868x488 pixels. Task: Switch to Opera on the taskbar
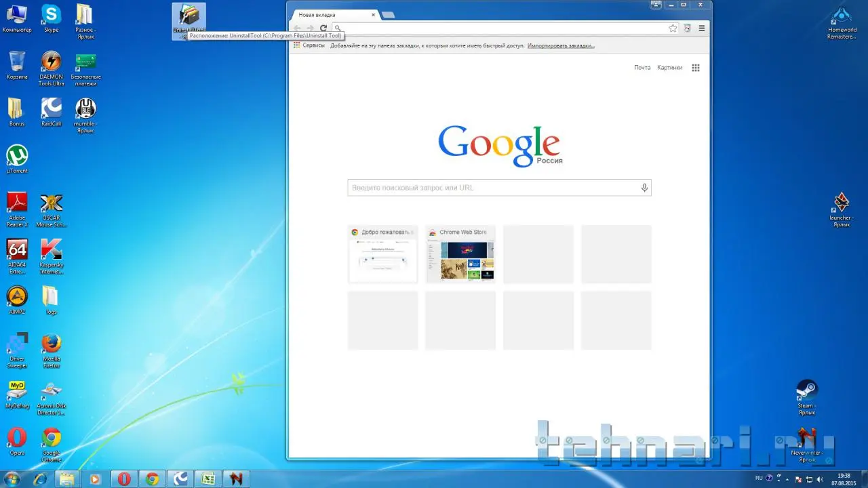click(x=123, y=479)
